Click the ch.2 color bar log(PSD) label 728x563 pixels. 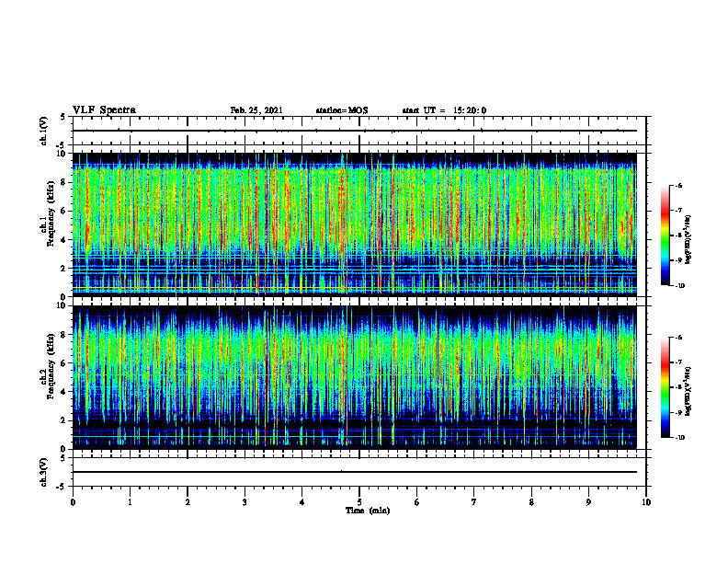tap(688, 391)
